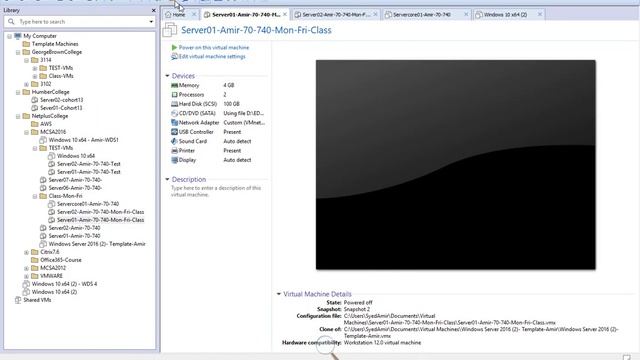Viewport: 640px width, 360px height.
Task: Collapse the Devices section
Action: [x=167, y=76]
